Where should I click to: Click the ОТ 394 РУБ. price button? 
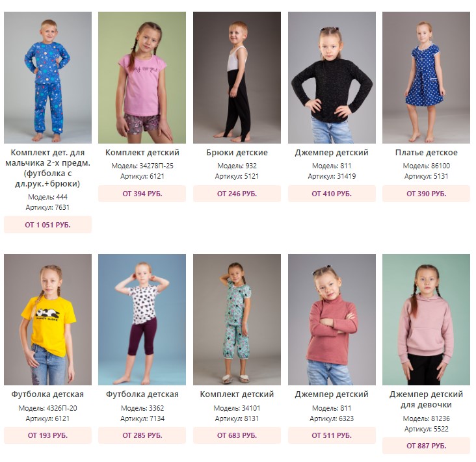click(x=142, y=194)
